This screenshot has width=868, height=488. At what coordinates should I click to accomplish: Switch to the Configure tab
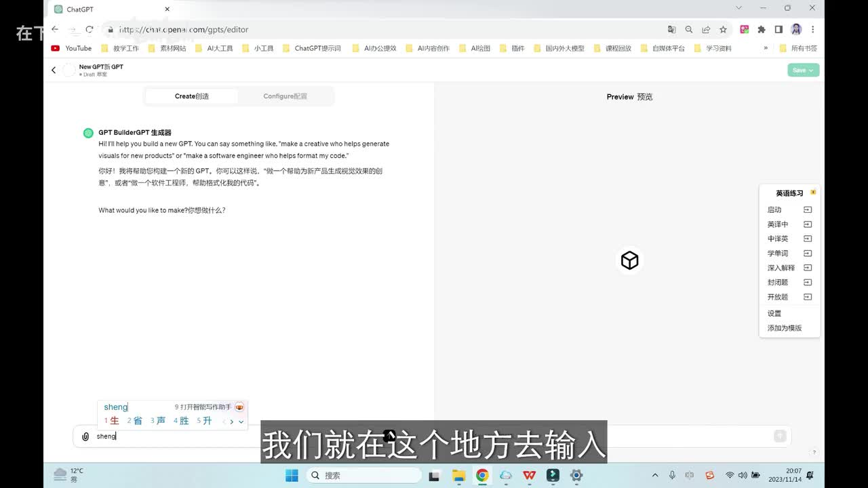[x=285, y=96]
